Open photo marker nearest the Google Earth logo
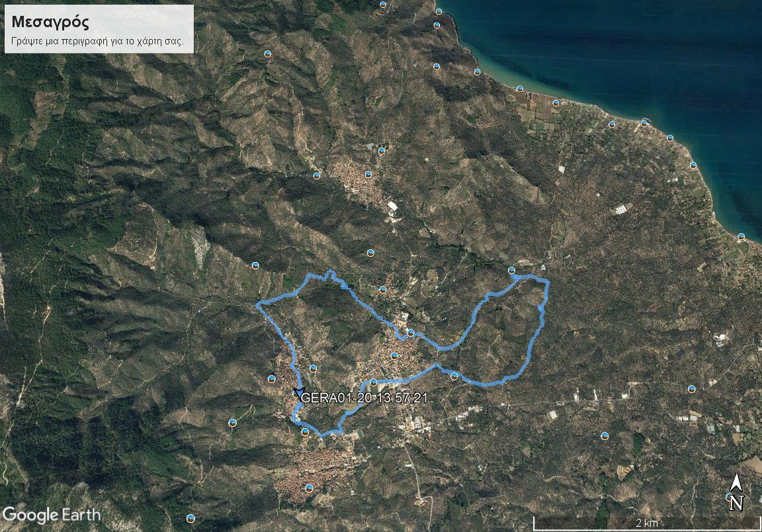Screen dimensions: 762x532 point(190,518)
